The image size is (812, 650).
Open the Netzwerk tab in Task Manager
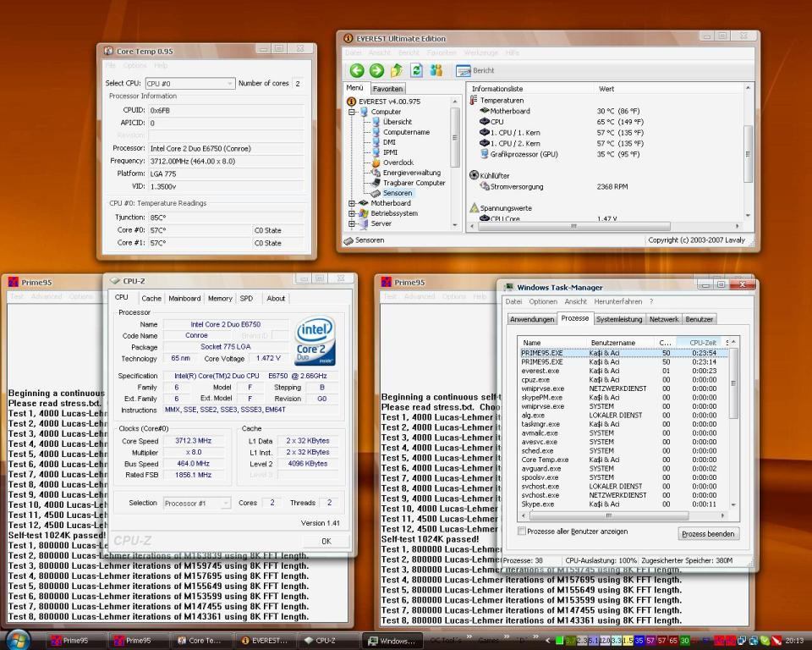[x=664, y=319]
